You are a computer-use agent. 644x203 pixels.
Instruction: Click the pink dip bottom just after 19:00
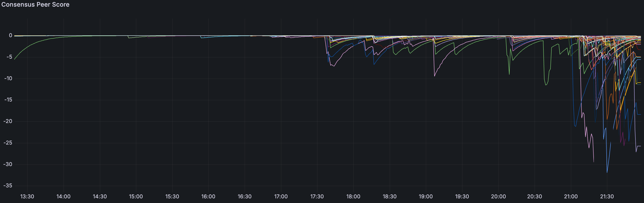(x=435, y=76)
